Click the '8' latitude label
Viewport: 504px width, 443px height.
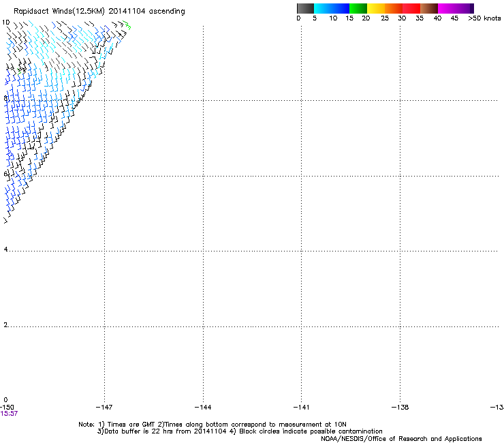point(5,98)
